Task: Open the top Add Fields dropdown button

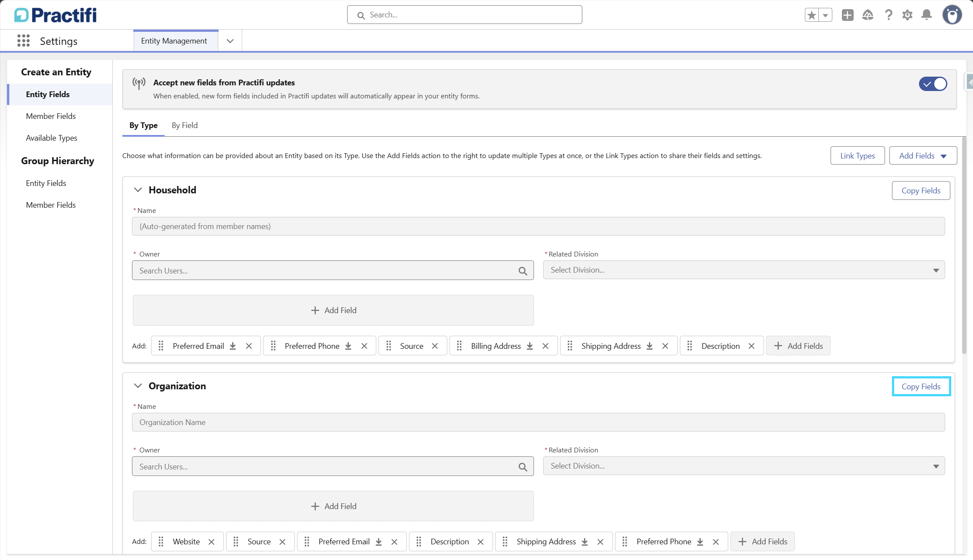Action: pyautogui.click(x=923, y=156)
